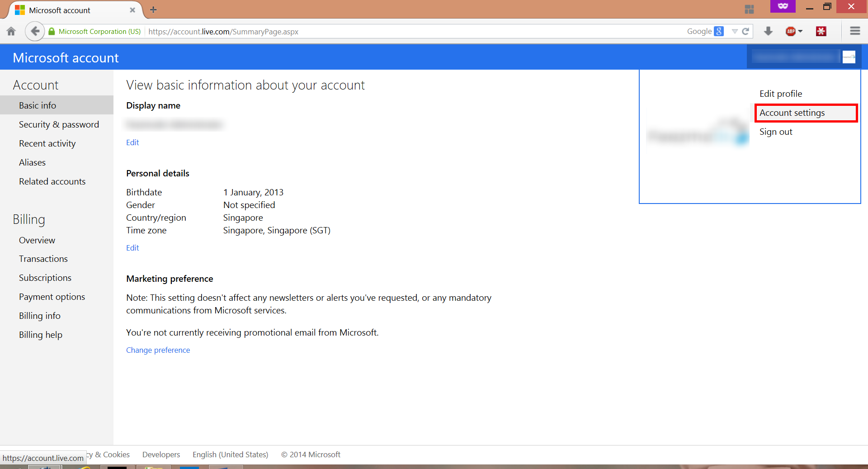Click Edit under Display name
The image size is (868, 469).
[x=132, y=142]
